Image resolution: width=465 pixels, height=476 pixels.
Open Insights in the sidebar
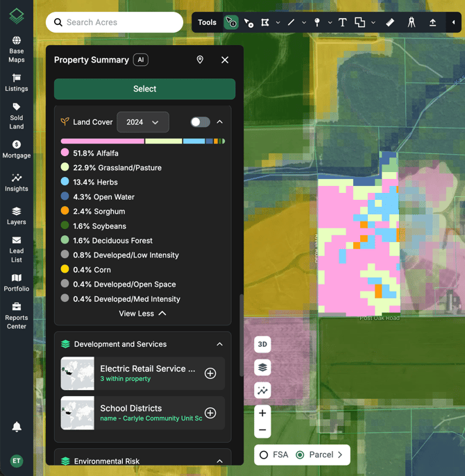click(x=17, y=182)
